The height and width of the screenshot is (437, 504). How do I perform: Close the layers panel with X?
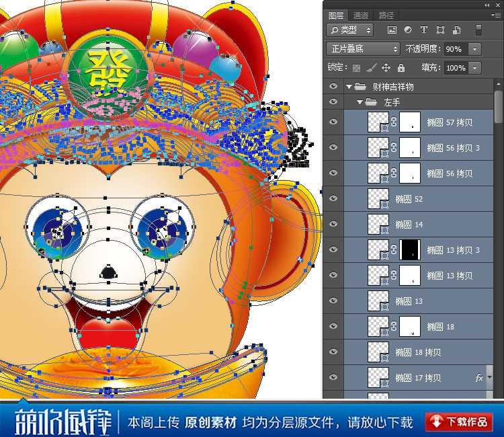[x=497, y=5]
